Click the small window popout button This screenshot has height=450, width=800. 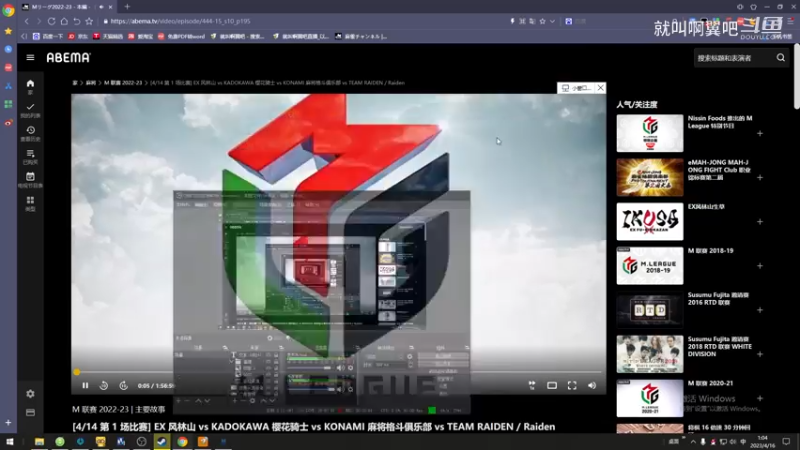pos(577,88)
